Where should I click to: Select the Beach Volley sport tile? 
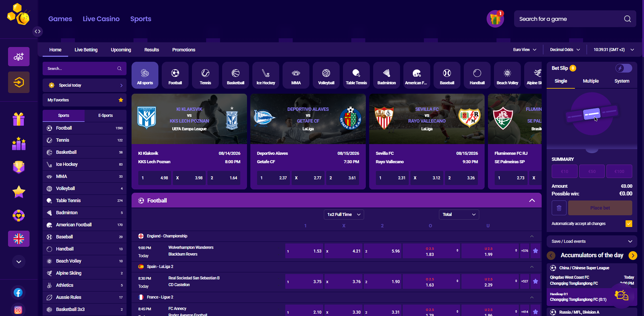tap(507, 75)
